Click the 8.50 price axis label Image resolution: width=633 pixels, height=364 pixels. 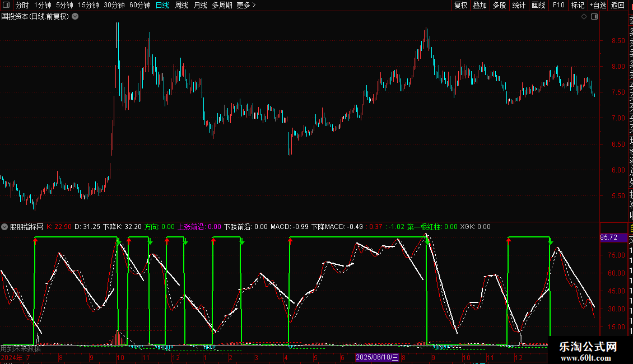(x=618, y=41)
